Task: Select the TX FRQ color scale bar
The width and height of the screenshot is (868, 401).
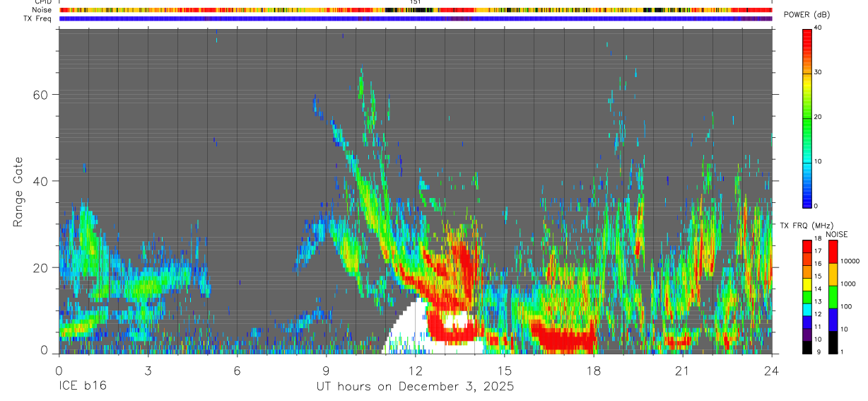Action: point(807,296)
